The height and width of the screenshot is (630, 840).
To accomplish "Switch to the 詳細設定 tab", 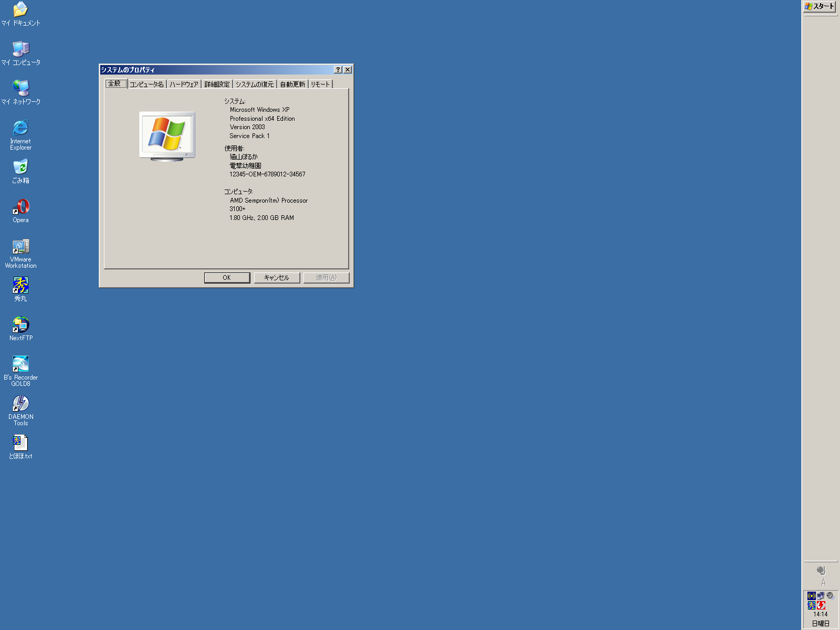I will (x=217, y=85).
